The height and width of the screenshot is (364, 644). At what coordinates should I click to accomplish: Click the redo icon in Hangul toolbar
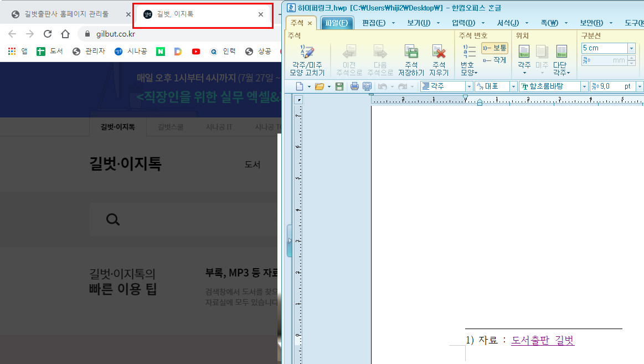click(x=403, y=86)
